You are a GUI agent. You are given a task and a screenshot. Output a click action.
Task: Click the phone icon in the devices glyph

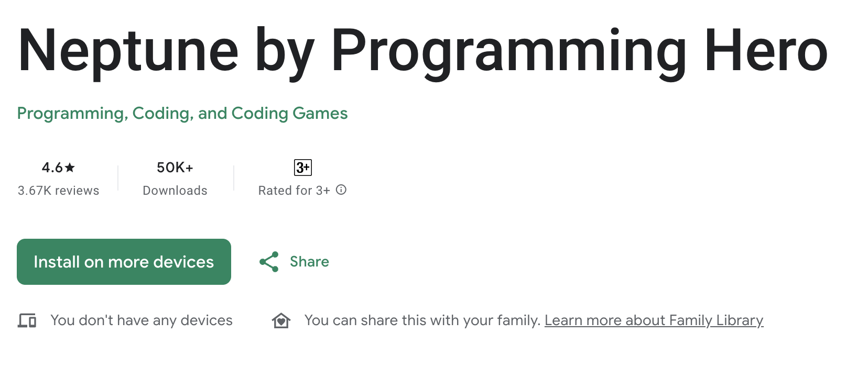point(31,321)
